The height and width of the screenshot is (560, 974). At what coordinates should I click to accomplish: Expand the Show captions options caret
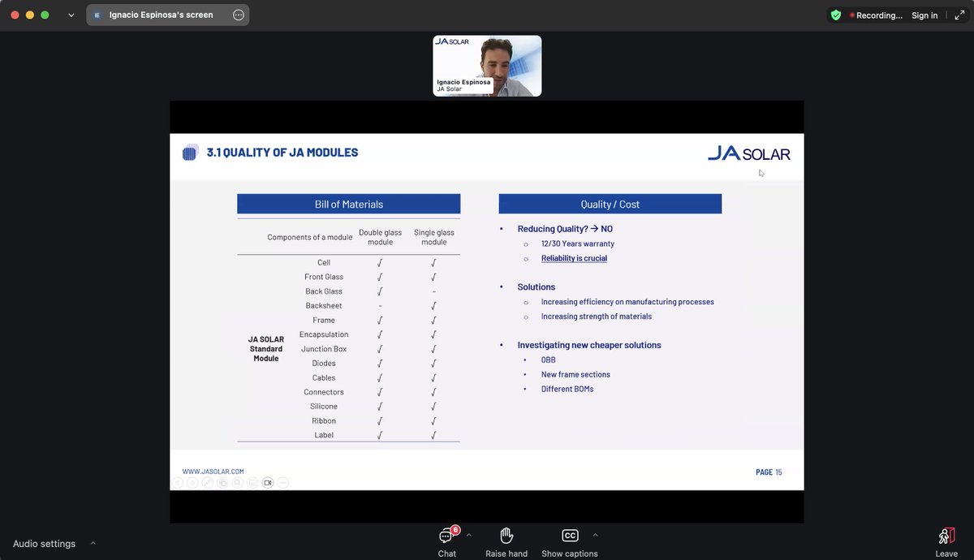[x=595, y=535]
